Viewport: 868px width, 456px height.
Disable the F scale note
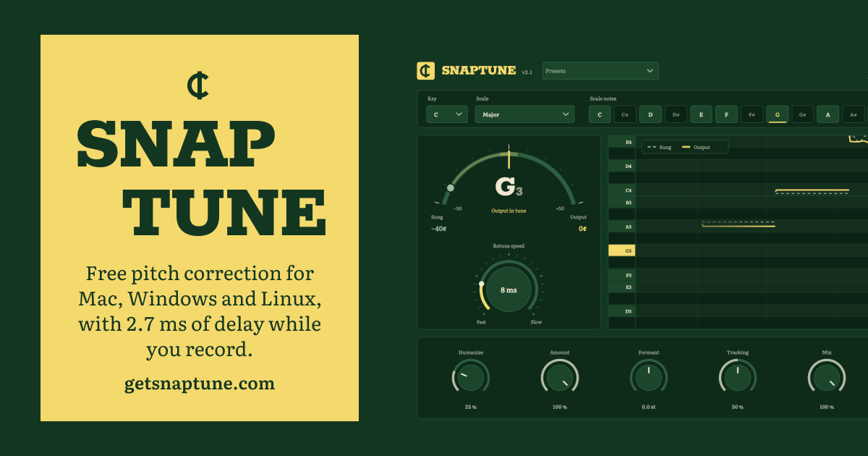pos(726,114)
